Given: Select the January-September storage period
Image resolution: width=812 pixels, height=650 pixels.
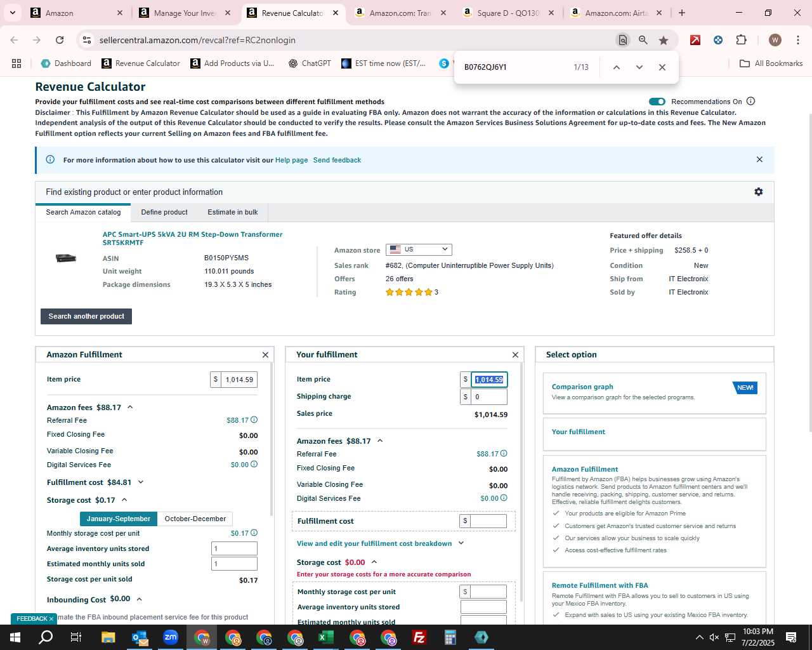Looking at the screenshot, I should 119,519.
